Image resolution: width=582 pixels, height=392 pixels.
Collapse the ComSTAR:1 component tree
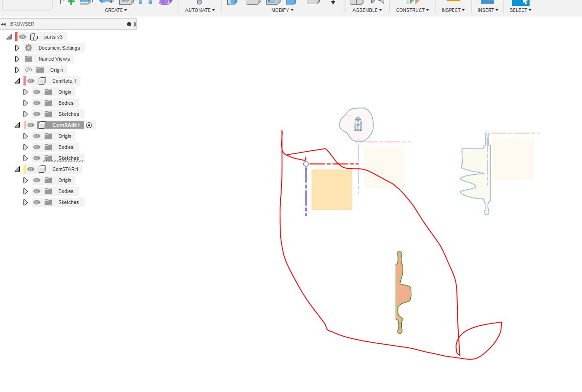[17, 169]
